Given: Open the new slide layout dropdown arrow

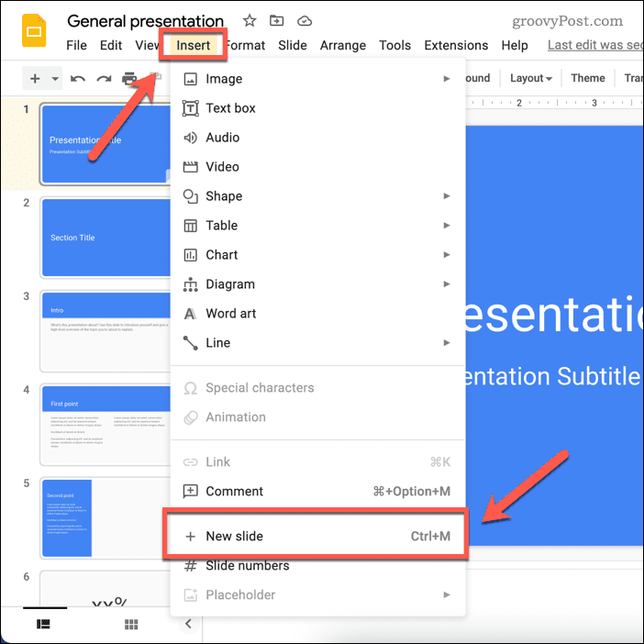Looking at the screenshot, I should point(55,78).
